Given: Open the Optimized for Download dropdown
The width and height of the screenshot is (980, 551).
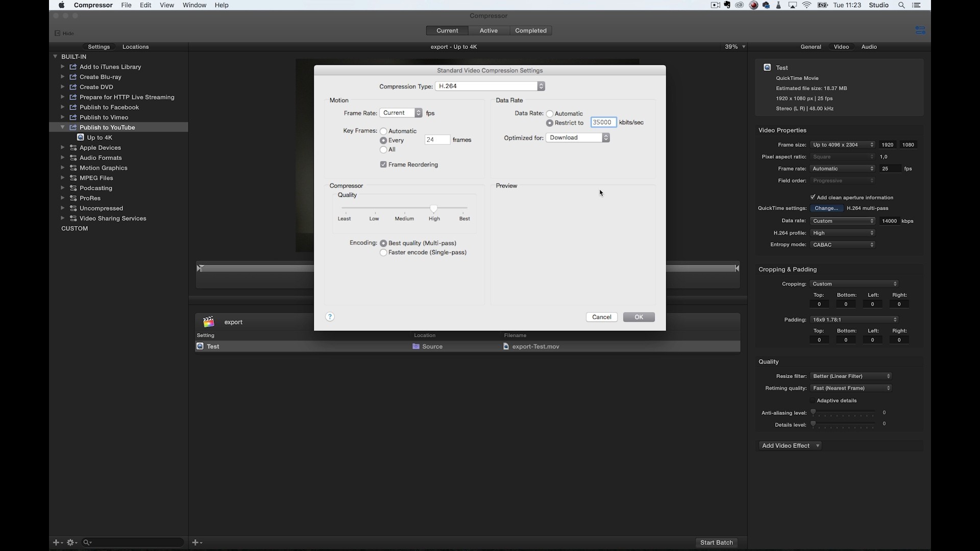Looking at the screenshot, I should 578,138.
